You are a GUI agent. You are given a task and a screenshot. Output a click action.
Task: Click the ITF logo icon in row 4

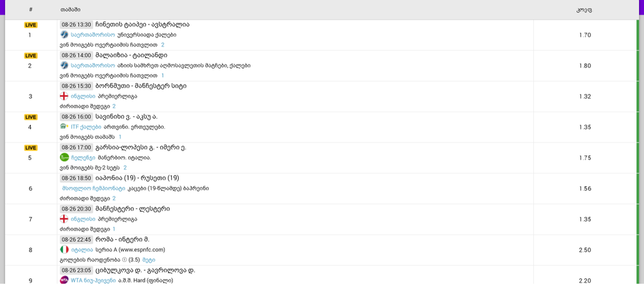pos(64,127)
